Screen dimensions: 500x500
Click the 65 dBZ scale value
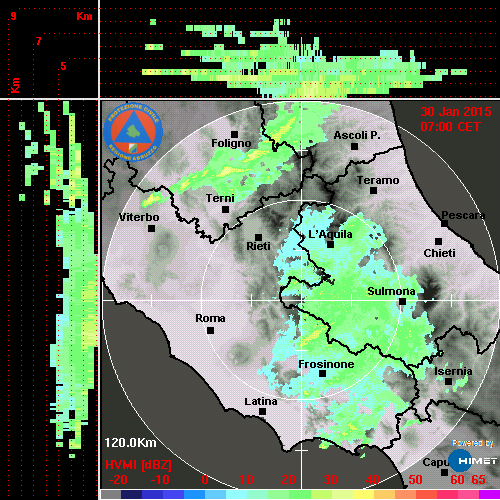(x=478, y=480)
